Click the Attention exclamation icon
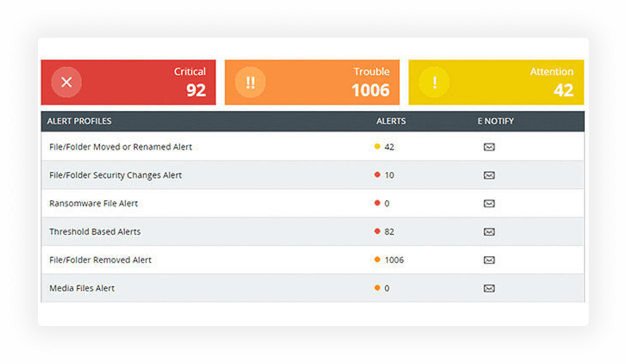Viewport: 627px width, 364px height. click(434, 82)
